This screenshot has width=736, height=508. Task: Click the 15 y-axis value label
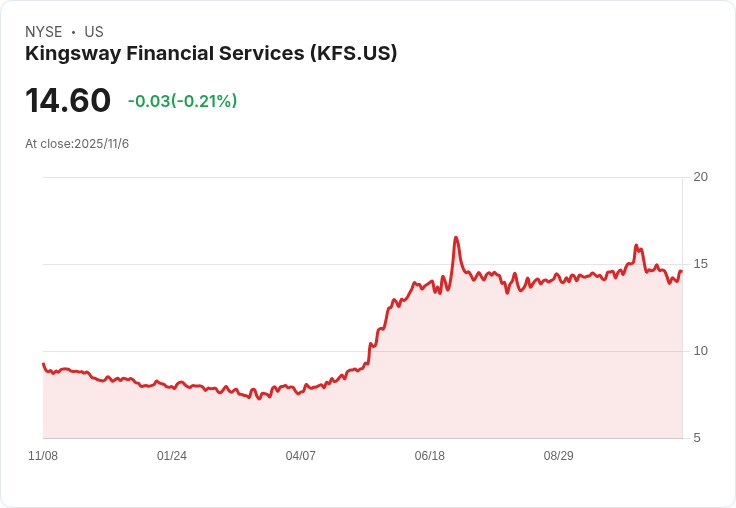[x=701, y=264]
